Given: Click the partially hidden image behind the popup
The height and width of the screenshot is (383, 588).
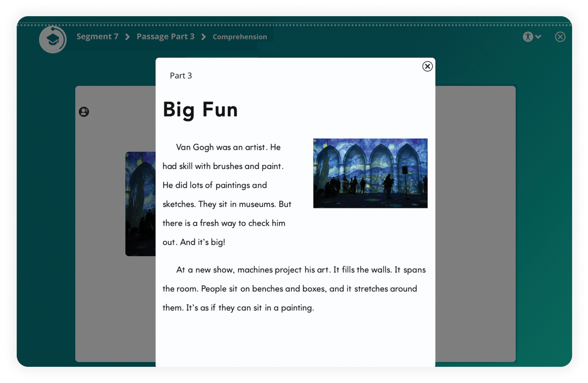Looking at the screenshot, I should click(x=140, y=204).
